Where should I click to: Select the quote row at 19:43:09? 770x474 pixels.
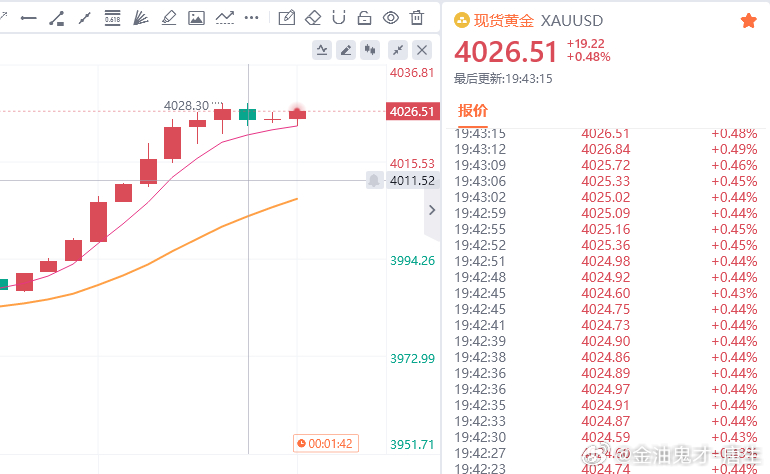tap(606, 165)
